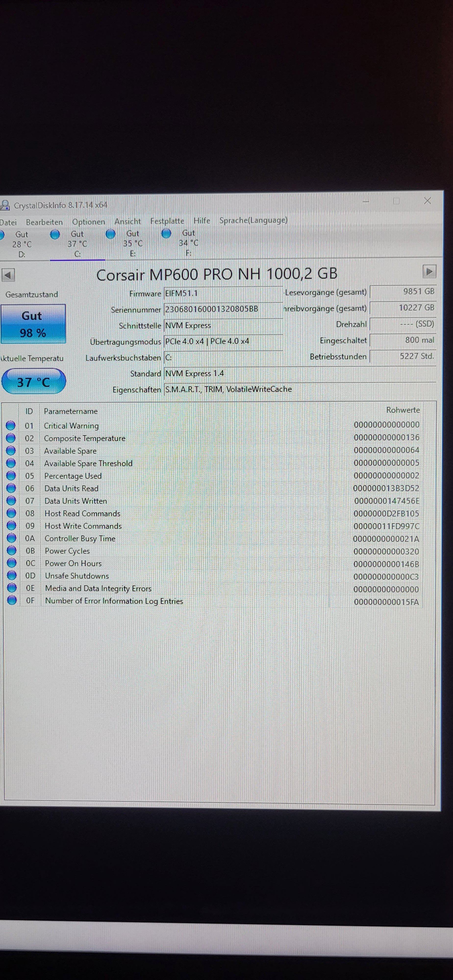This screenshot has height=980, width=453.
Task: Select drive E: at 35 °C
Action: pos(132,243)
